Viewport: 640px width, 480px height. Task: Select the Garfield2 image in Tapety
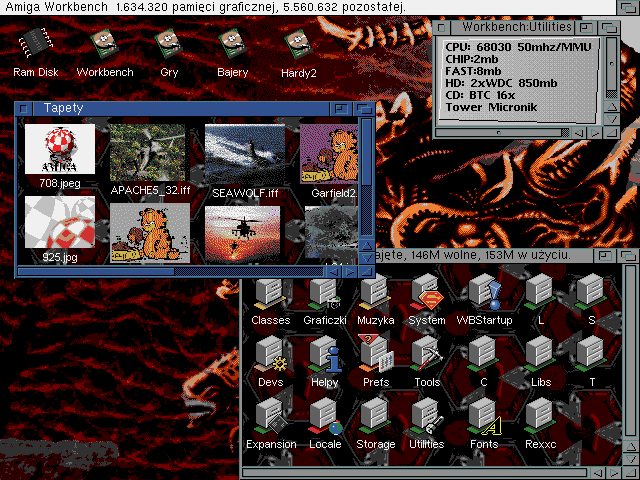[329, 154]
